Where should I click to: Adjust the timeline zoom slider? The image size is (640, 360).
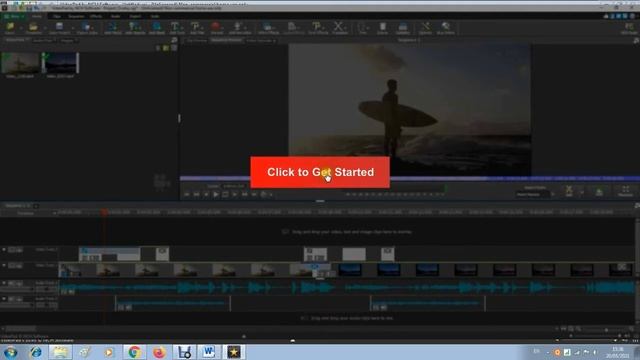(x=606, y=329)
